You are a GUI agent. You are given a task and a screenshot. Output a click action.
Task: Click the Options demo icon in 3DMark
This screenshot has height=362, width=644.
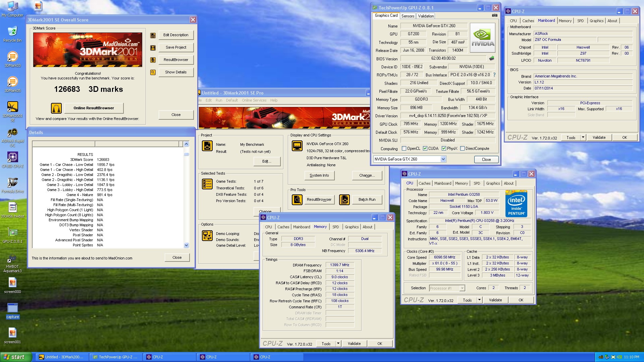tap(207, 236)
